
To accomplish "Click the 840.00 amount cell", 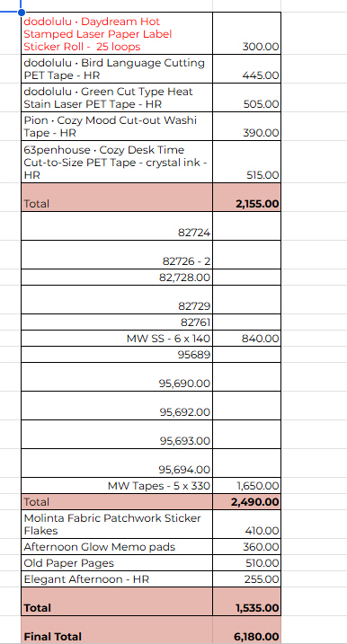I will [x=246, y=339].
